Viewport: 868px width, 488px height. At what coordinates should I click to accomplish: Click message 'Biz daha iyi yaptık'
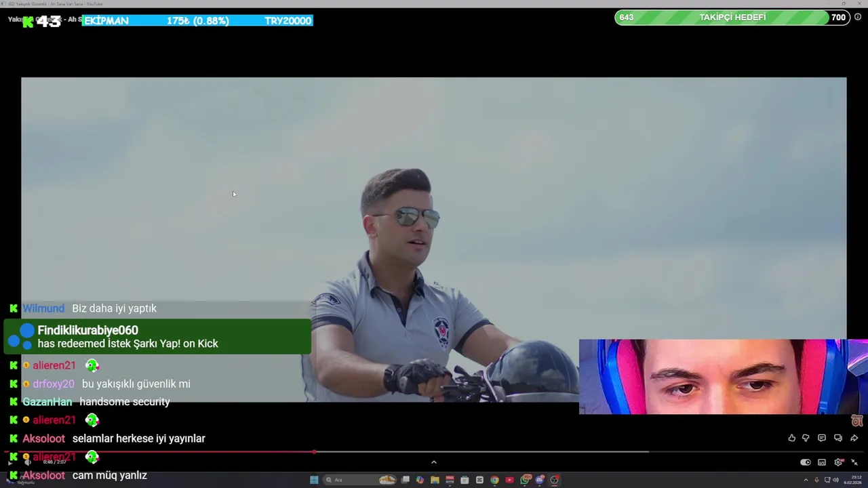tap(114, 308)
